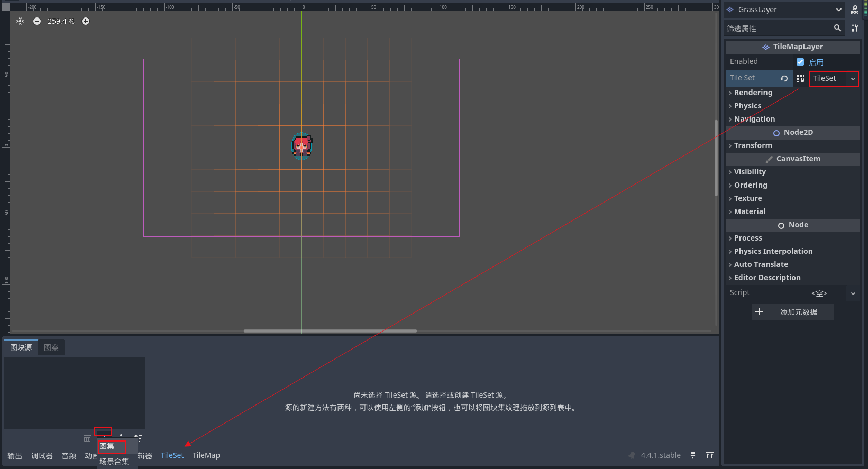The height and width of the screenshot is (469, 868).
Task: Click the 添加元数据 button
Action: (793, 312)
